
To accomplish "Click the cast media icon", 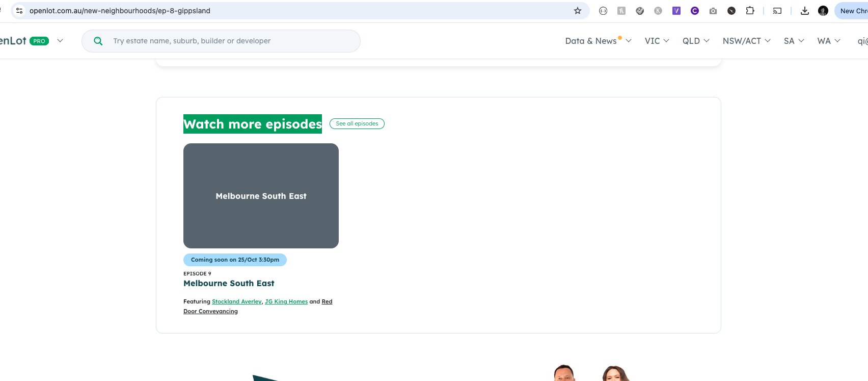I will 777,11.
